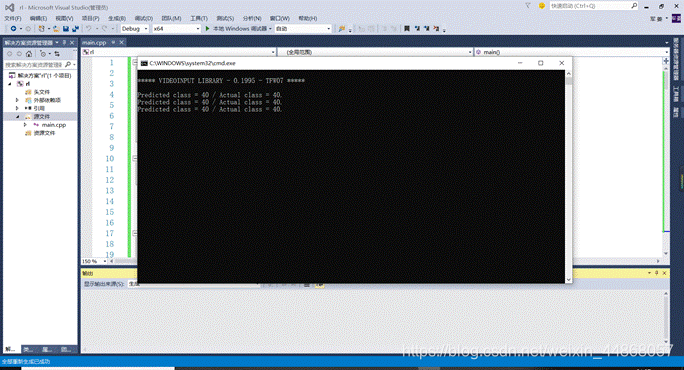Open the 工具(T) menu
The image size is (684, 370).
198,18
